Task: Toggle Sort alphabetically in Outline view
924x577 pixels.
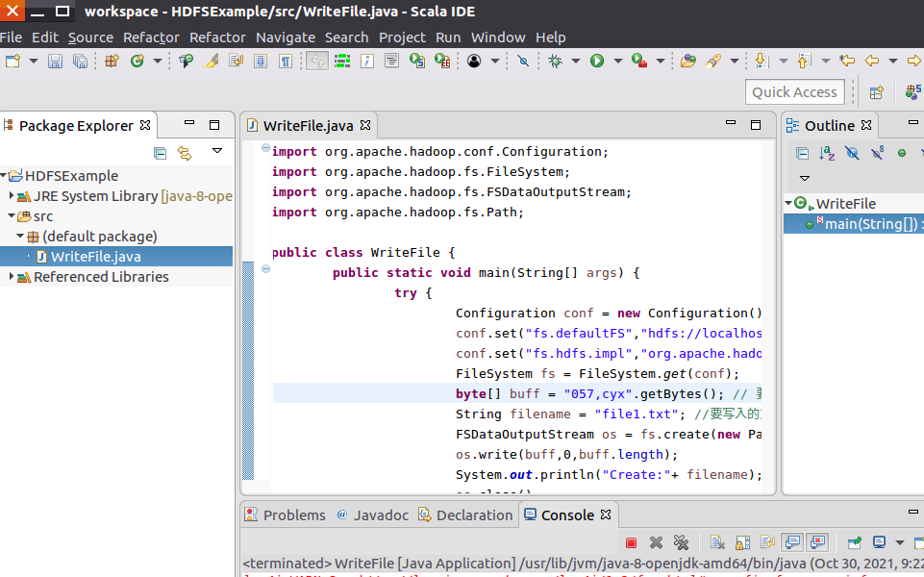Action: tap(827, 153)
